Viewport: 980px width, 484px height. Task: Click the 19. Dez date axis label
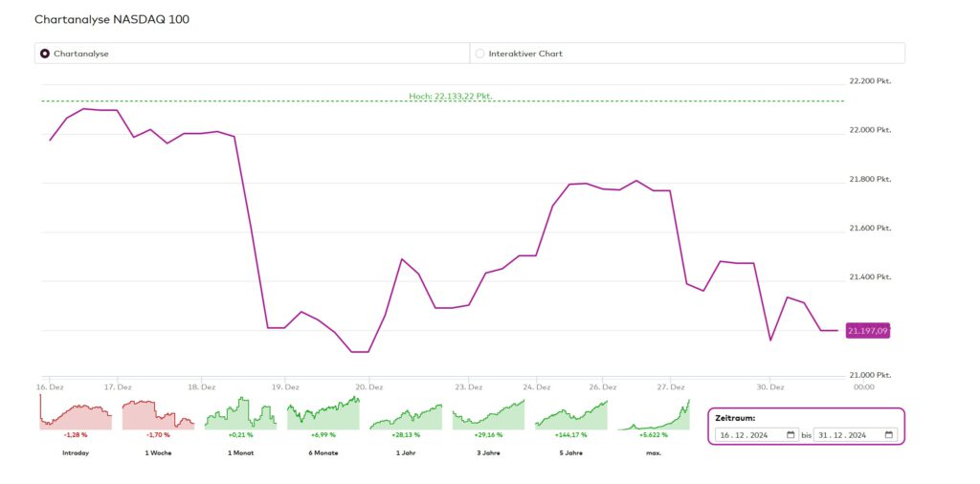tap(285, 387)
